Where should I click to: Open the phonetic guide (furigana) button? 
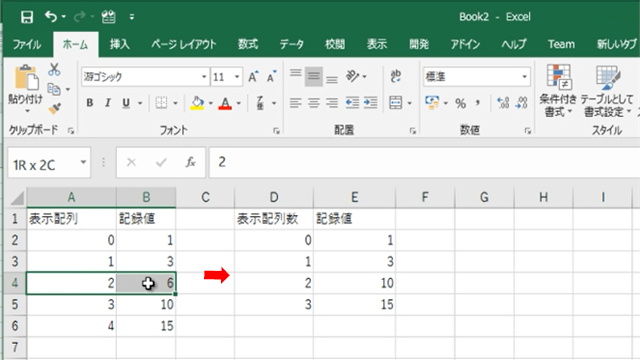tap(260, 103)
